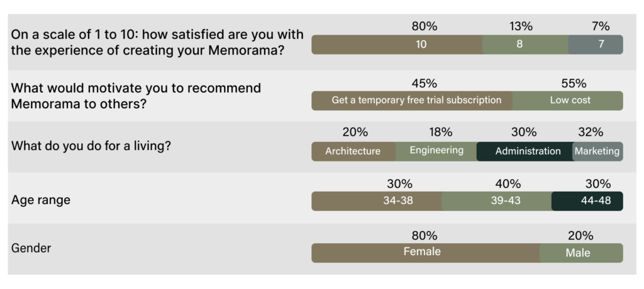The width and height of the screenshot is (644, 289).
Task: Click the bar segment labeled 10
Action: (397, 45)
